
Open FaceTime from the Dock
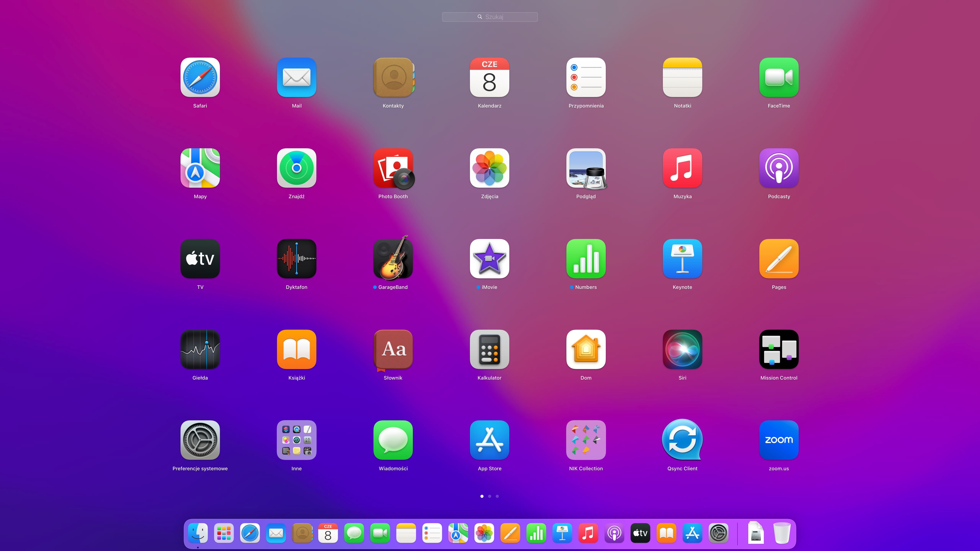[x=380, y=533]
